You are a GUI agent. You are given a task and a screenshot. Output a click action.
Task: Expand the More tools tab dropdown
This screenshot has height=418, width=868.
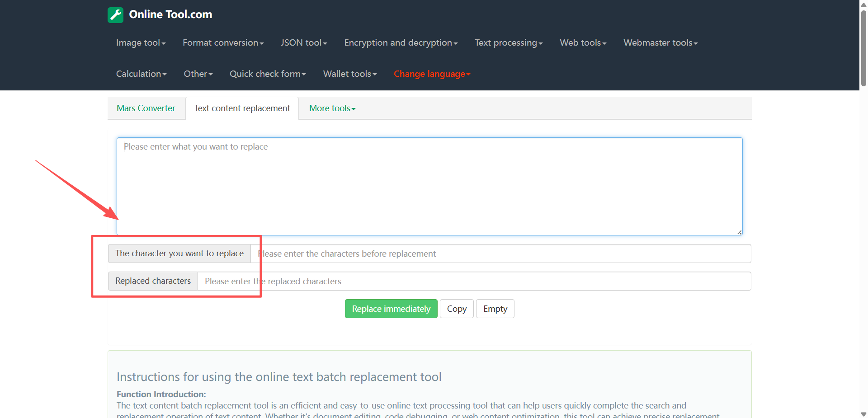tap(332, 108)
